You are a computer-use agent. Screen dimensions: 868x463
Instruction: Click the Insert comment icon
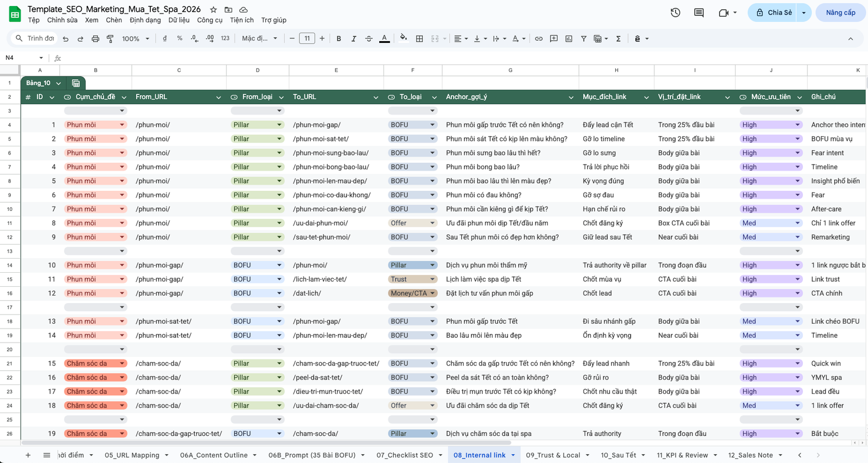[x=554, y=38]
